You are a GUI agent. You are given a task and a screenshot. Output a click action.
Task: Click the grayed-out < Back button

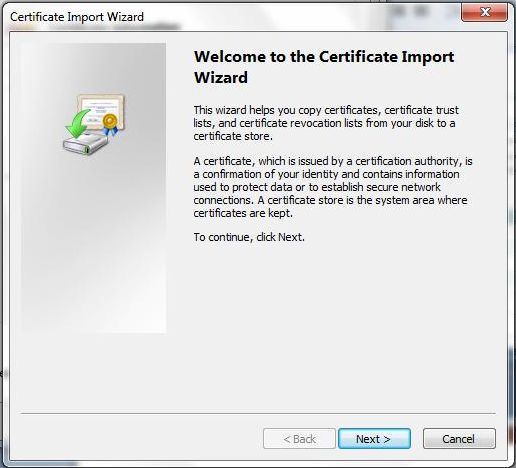299,439
